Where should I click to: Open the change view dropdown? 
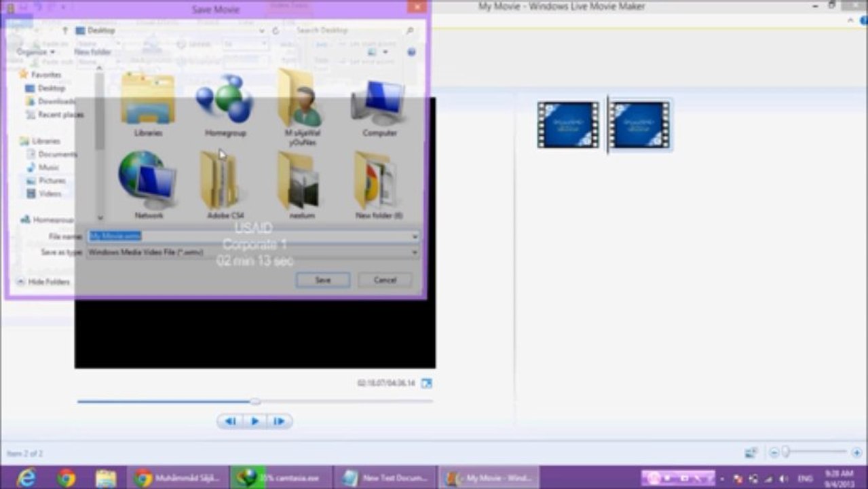385,52
